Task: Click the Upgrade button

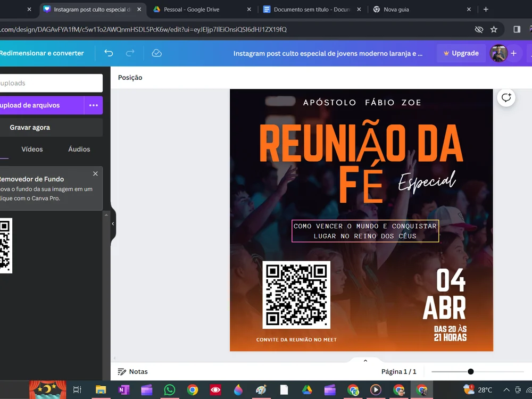Action: (461, 53)
